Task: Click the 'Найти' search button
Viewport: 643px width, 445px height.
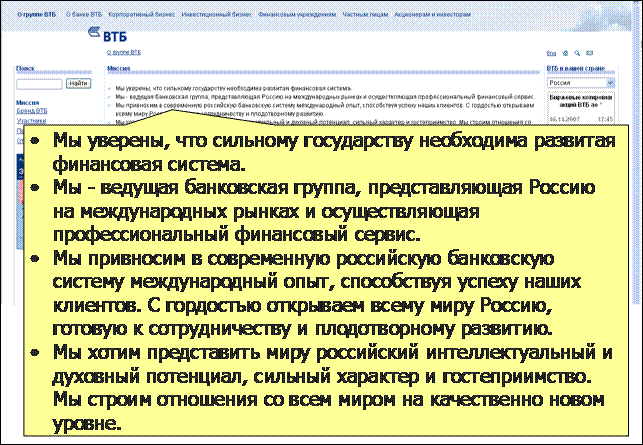Action: coord(78,83)
